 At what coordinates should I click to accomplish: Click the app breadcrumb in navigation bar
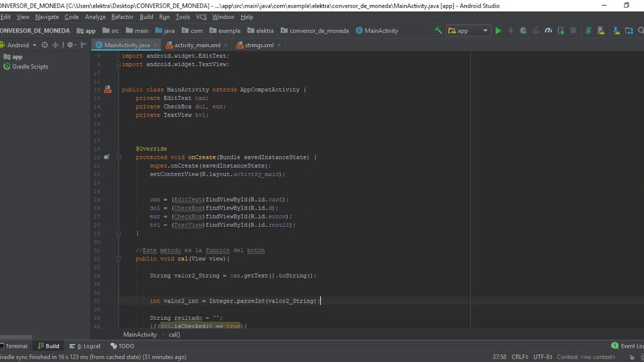(x=86, y=31)
